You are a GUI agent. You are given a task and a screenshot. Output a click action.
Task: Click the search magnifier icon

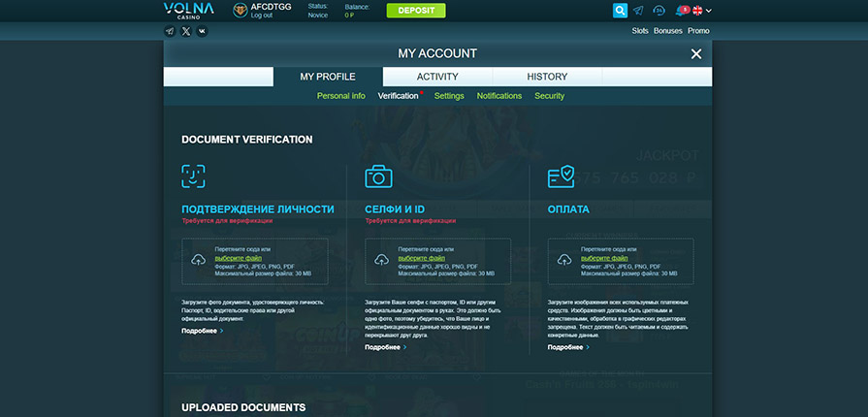[x=620, y=11]
